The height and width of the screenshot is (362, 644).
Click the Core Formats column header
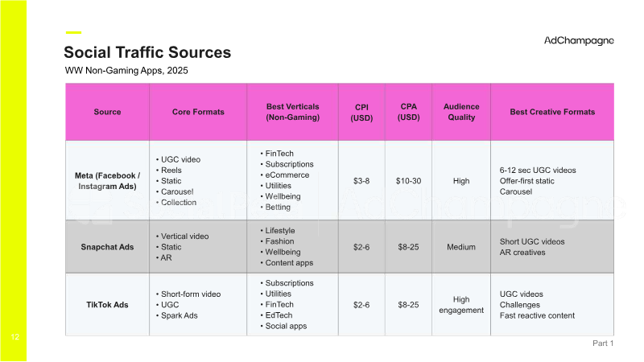pos(198,112)
